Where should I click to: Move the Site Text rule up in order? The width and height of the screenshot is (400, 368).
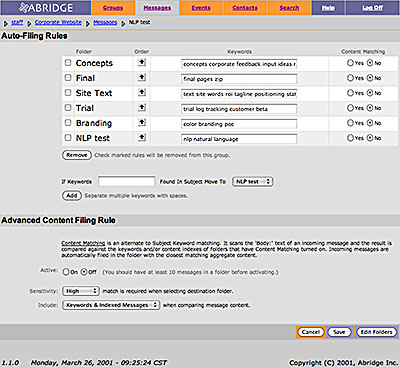coord(142,92)
